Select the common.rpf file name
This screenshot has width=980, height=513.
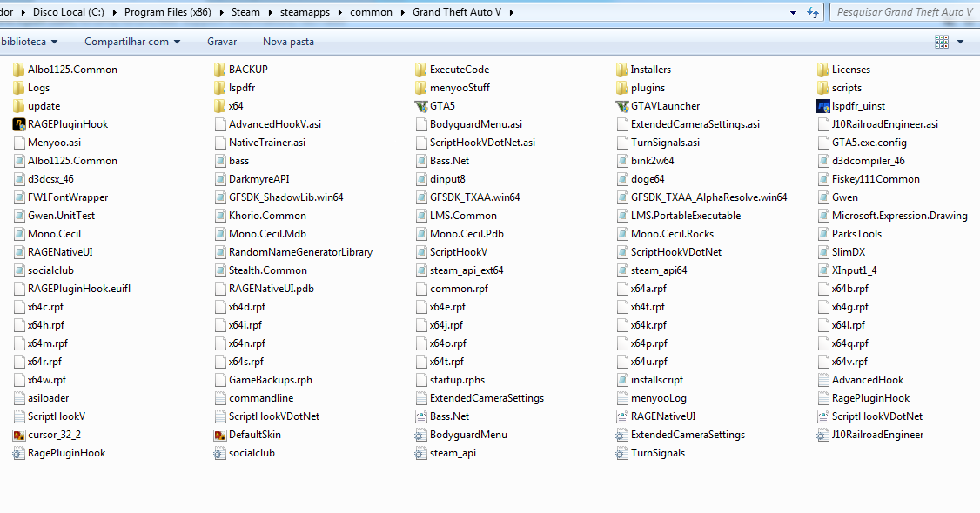coord(459,289)
